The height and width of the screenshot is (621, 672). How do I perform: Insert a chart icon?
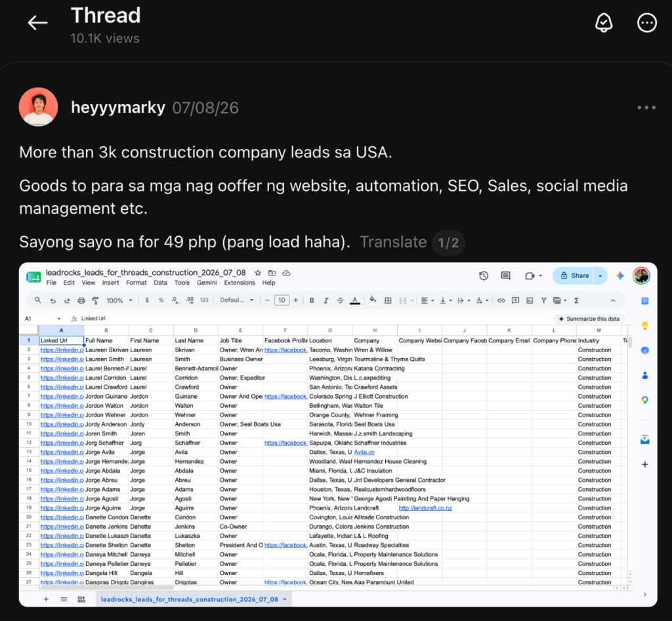click(x=530, y=300)
